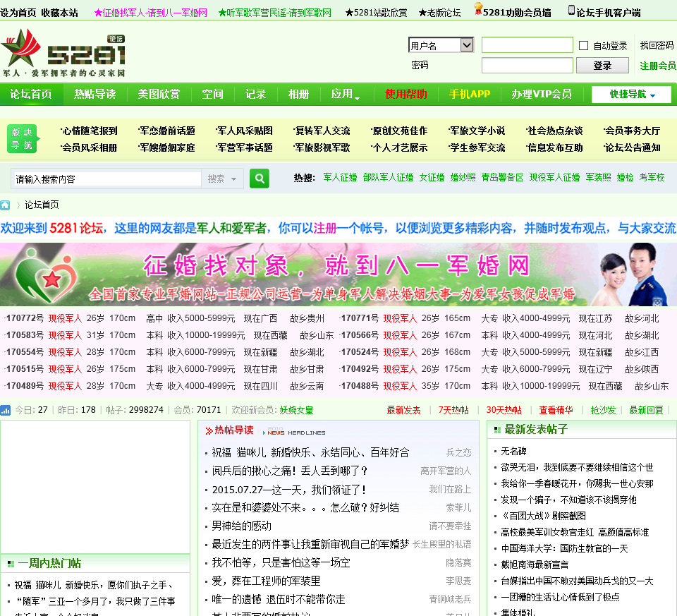The image size is (677, 616).
Task: Switch to 7天热帖 tab
Action: 453,410
